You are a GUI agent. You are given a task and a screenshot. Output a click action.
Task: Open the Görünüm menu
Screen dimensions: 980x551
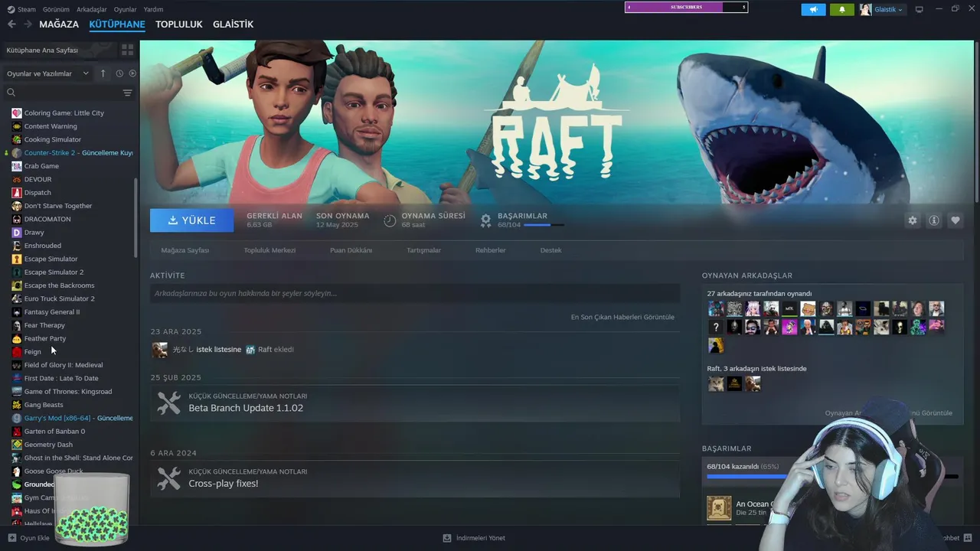56,9
